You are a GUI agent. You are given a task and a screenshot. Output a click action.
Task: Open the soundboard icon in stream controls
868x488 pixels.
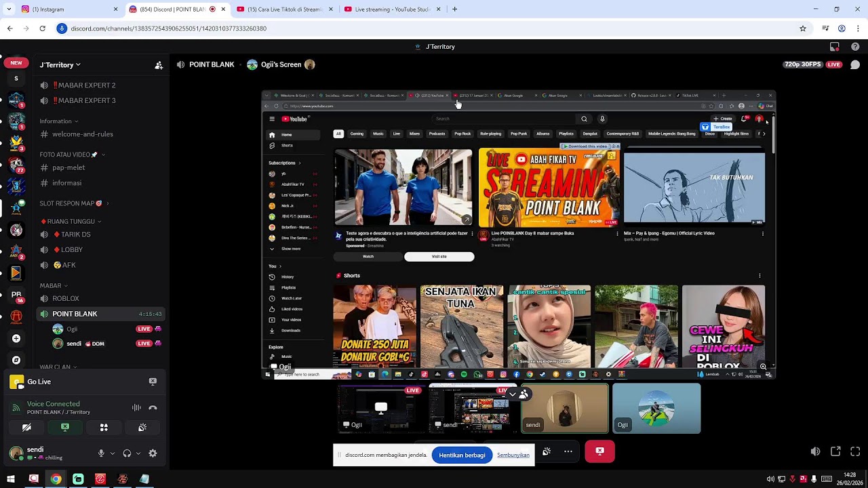click(547, 451)
